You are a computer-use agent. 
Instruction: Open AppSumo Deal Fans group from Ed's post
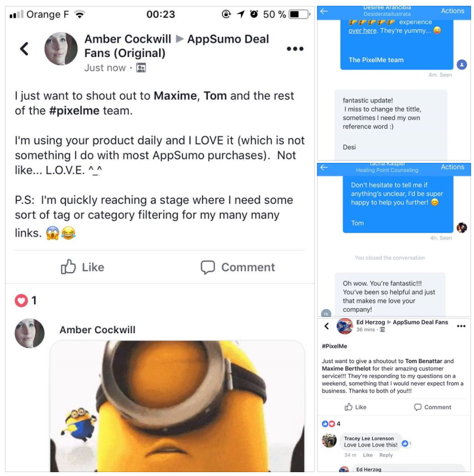coord(420,322)
